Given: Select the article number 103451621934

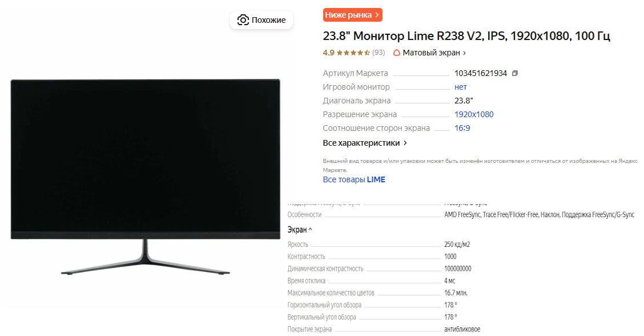Looking at the screenshot, I should (481, 73).
